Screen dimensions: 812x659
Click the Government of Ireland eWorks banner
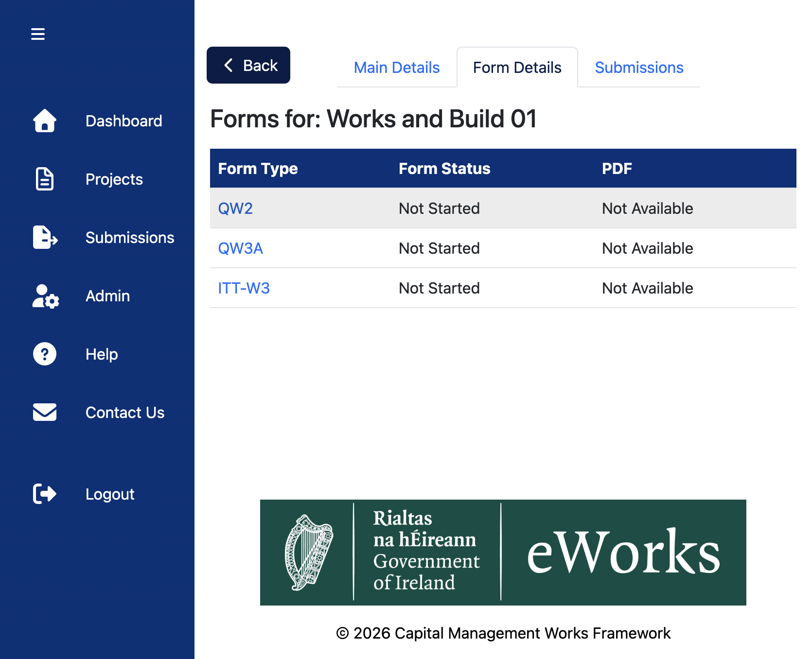[x=503, y=553]
